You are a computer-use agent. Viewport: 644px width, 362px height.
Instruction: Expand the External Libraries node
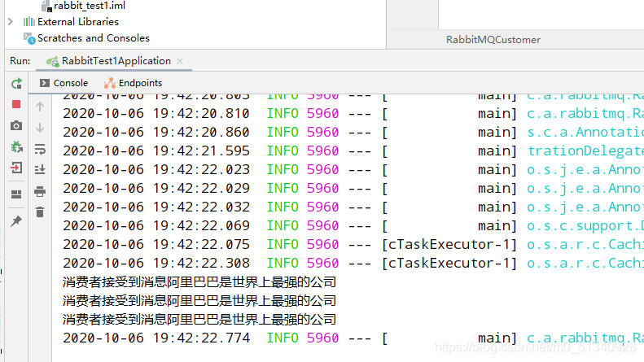click(x=11, y=21)
